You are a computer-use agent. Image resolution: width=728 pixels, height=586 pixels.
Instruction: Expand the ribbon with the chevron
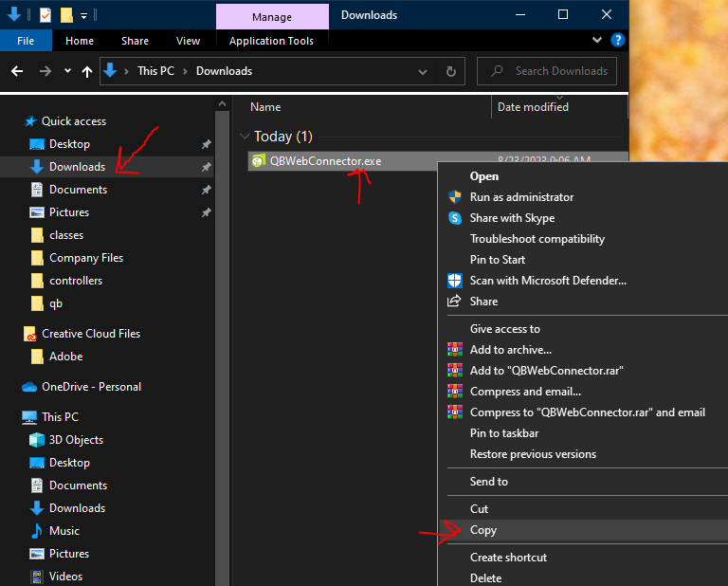[597, 41]
